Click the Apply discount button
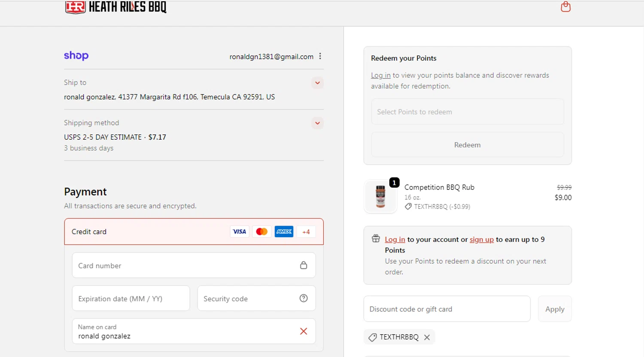The width and height of the screenshot is (644, 357). 555,309
